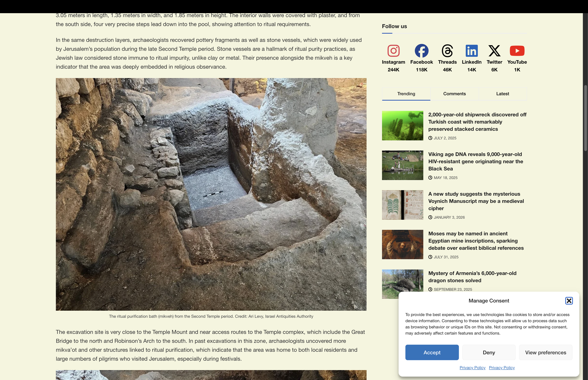Switch to the Comments tab

[x=454, y=94]
